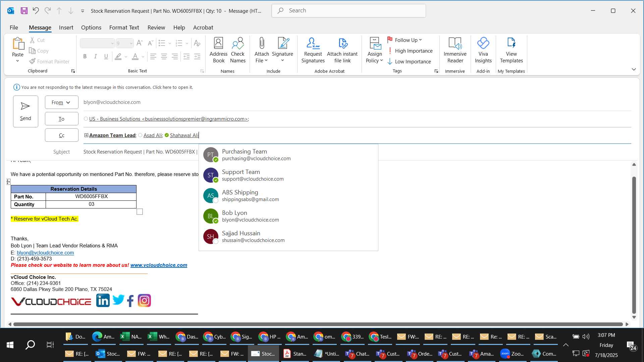Show hidden system tray icons
644x362 pixels.
coord(566,345)
